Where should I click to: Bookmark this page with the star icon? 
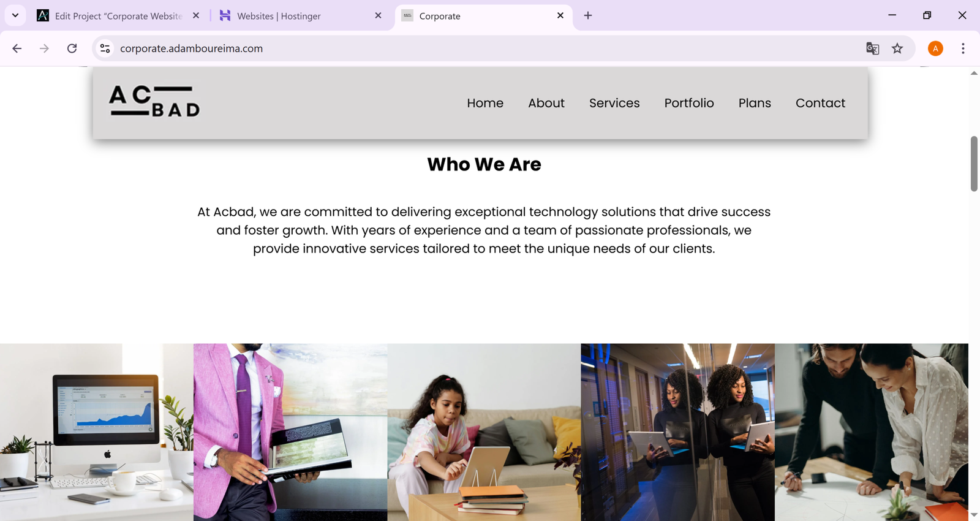point(897,48)
